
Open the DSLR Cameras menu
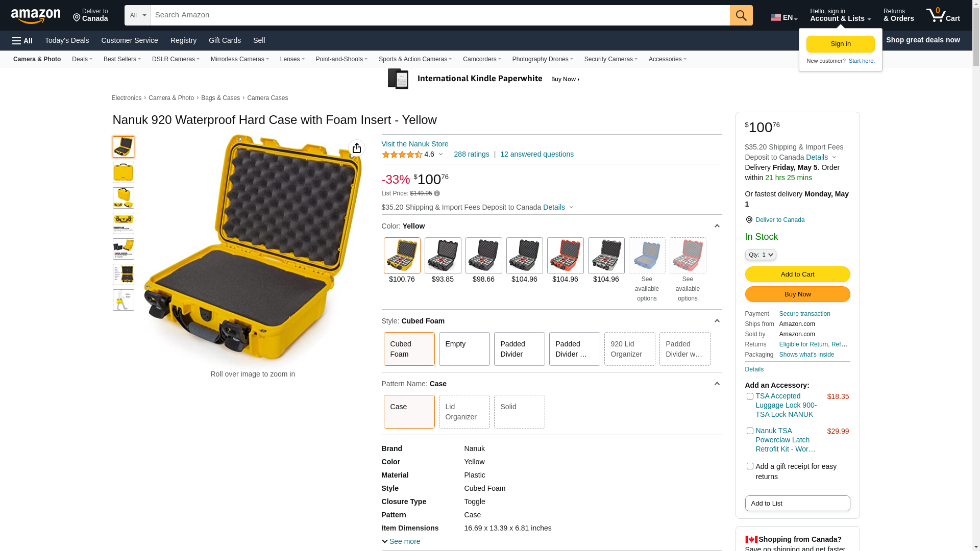(x=176, y=59)
